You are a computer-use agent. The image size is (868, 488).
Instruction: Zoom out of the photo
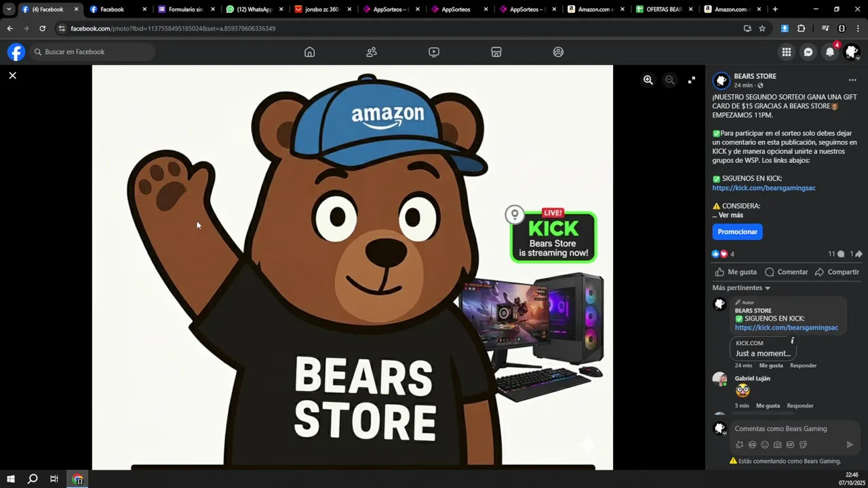tap(670, 80)
